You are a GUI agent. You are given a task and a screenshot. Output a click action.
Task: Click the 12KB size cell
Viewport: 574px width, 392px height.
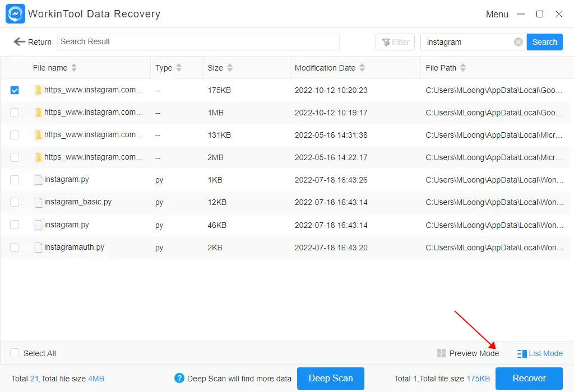point(217,202)
